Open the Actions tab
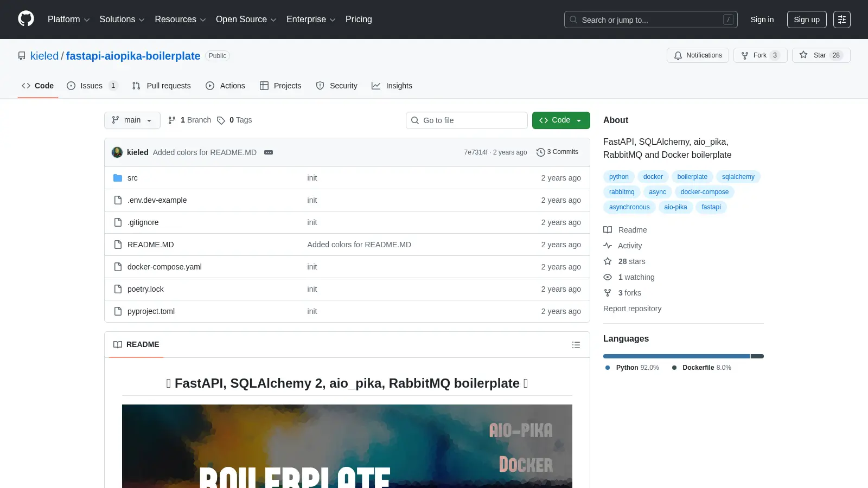 tap(226, 86)
